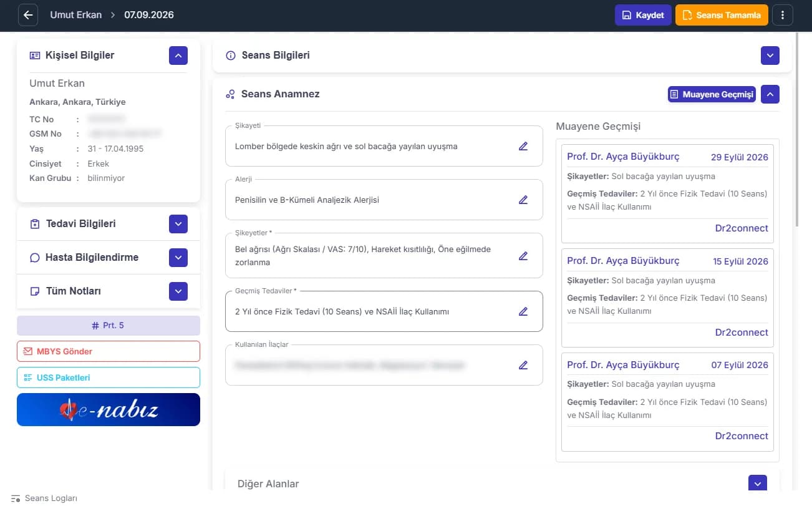The width and height of the screenshot is (812, 506).
Task: Click the MBYS Gönder button
Action: click(x=109, y=351)
